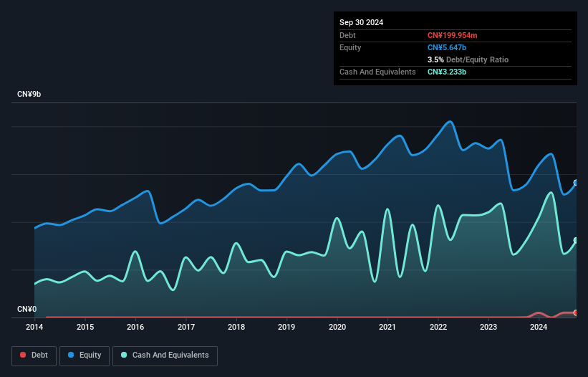Click the blue Equity legend dot
The image size is (588, 377).
[71, 355]
